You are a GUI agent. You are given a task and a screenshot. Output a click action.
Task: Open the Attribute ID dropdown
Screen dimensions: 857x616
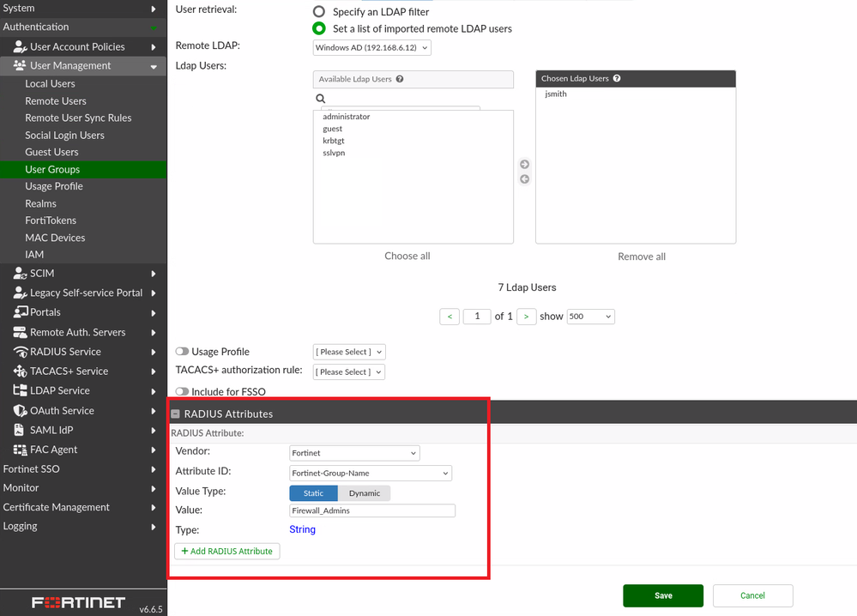tap(371, 473)
